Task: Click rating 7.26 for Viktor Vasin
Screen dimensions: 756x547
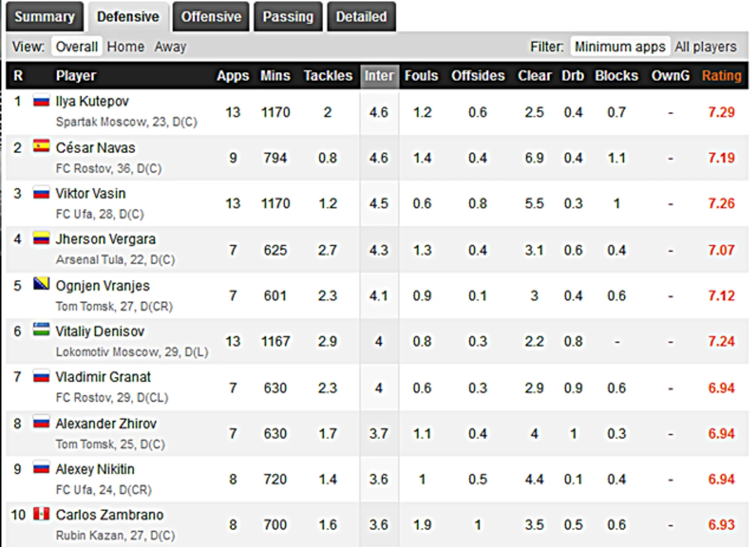Action: (721, 204)
